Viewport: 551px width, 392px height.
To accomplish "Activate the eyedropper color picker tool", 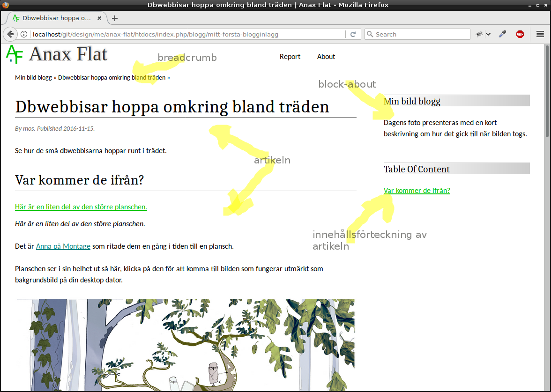I will (503, 34).
